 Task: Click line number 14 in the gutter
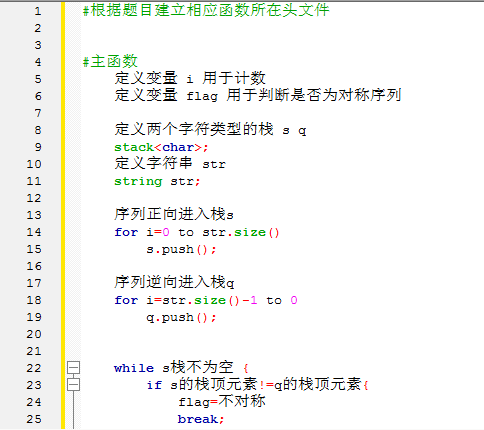34,232
